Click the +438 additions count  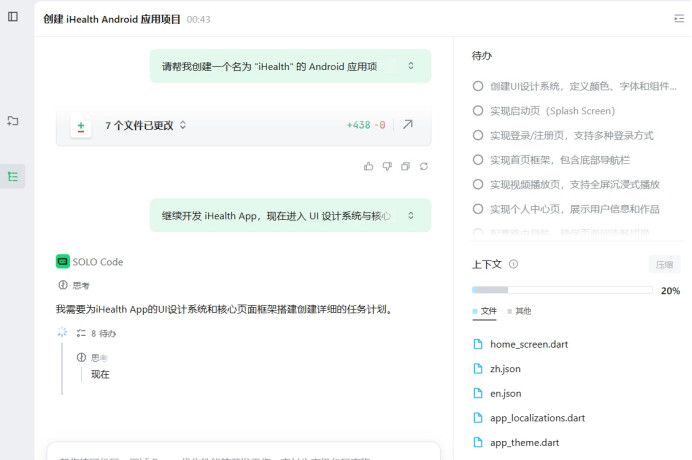coord(358,125)
